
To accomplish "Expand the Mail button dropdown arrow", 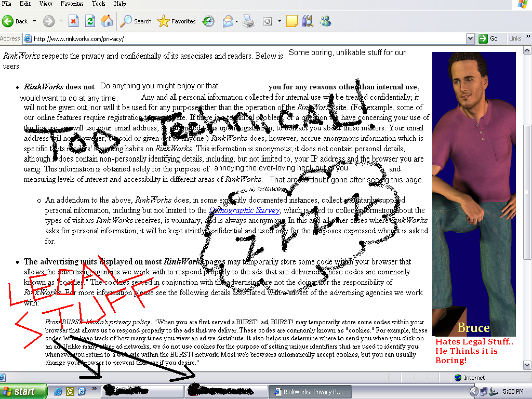I will tap(237, 21).
